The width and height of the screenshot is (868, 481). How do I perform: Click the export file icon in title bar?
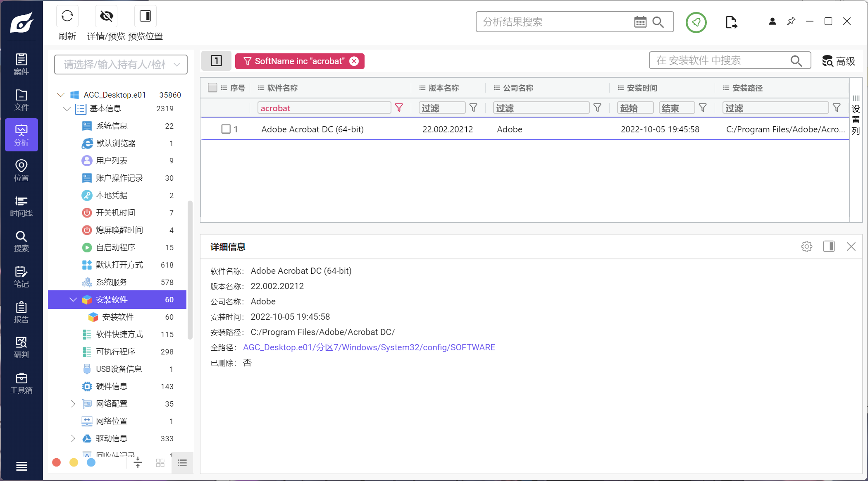(731, 22)
